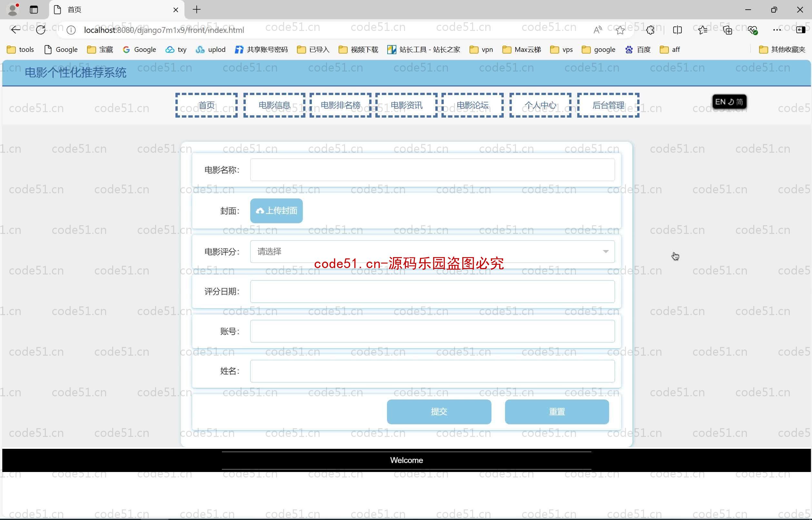Open vps bookmarks folder

(562, 50)
